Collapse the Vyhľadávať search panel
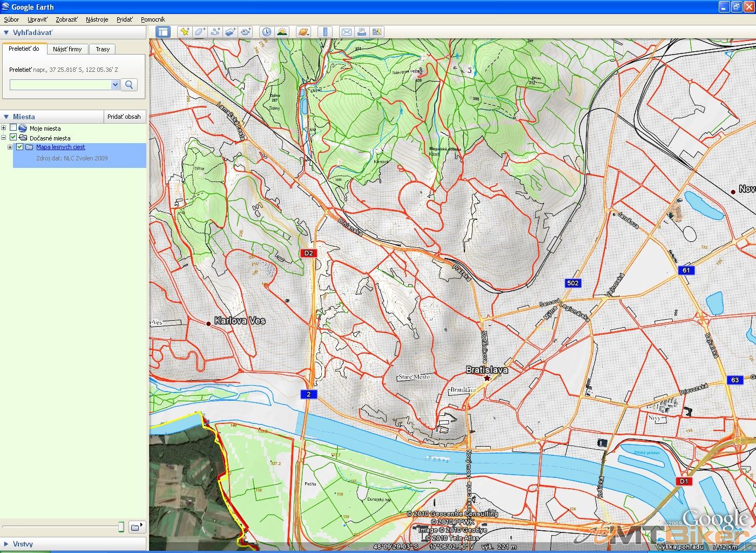The height and width of the screenshot is (553, 756). coord(6,32)
